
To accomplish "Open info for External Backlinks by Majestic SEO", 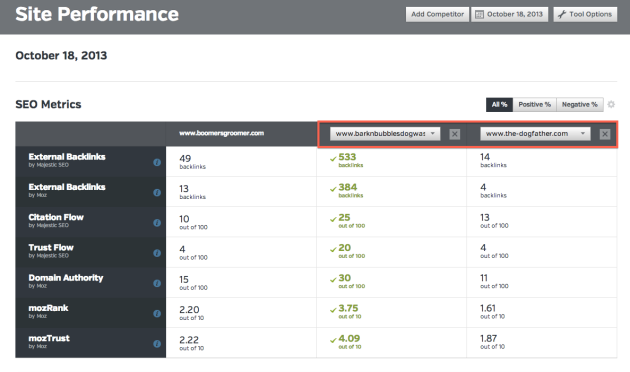I will (157, 162).
